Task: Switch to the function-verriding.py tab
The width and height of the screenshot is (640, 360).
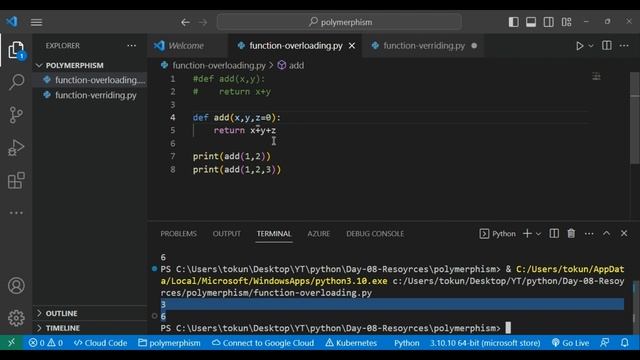Action: click(424, 46)
